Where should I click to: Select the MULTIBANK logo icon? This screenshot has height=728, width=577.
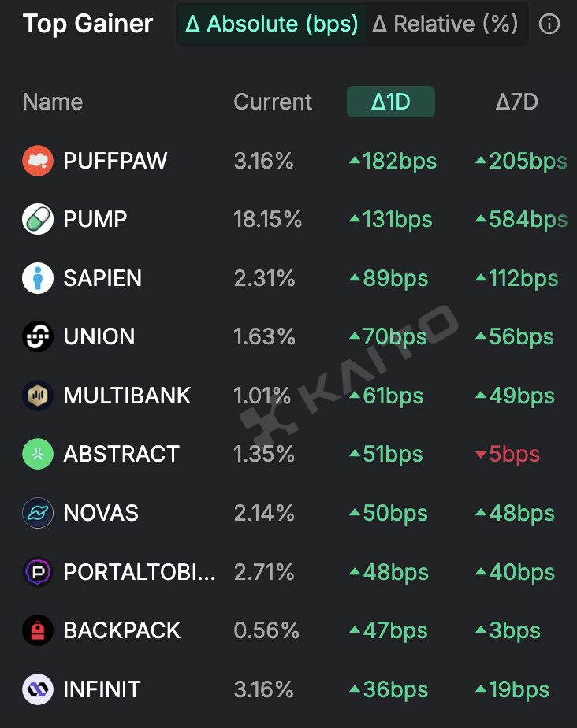tap(38, 396)
